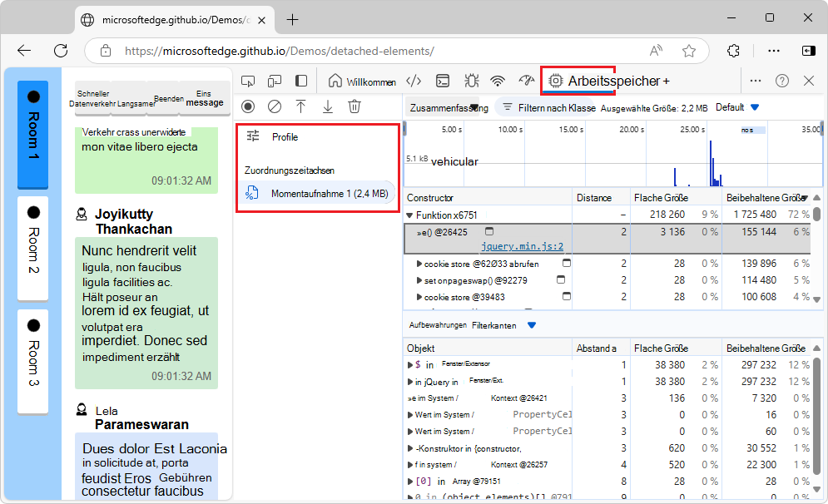Open the inspect element picker tool
Viewport: 828px width, 504px height.
coord(248,81)
